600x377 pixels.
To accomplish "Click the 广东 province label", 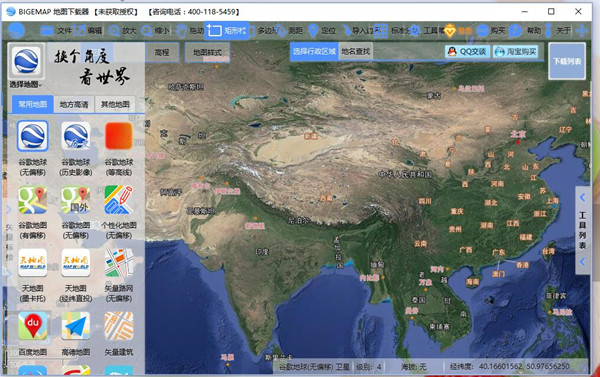I will pos(499,253).
